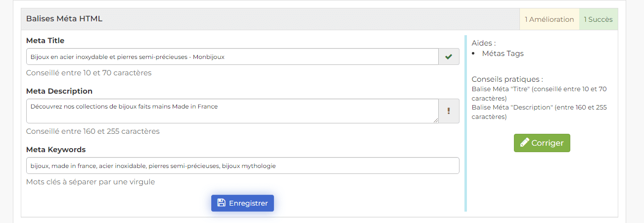Focus the Meta Title input field

232,57
